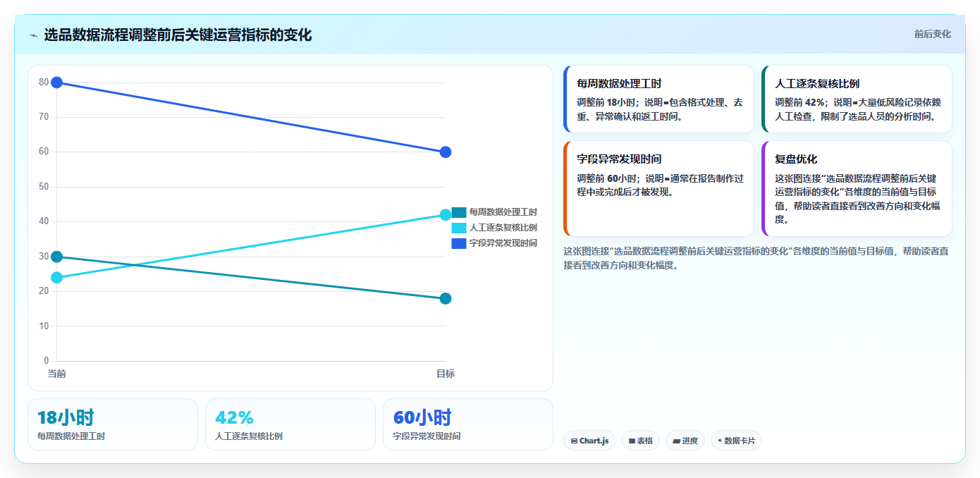Open the 60小时 stat card
The height and width of the screenshot is (478, 980).
click(x=468, y=424)
